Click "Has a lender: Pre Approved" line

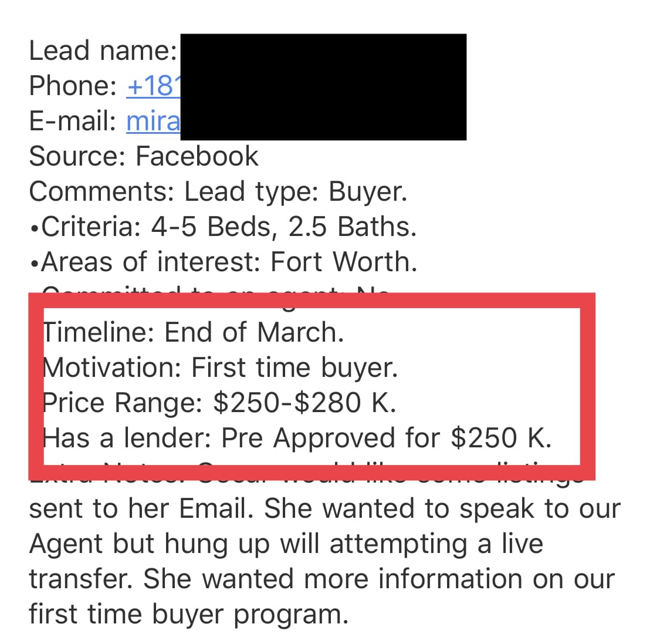(297, 438)
